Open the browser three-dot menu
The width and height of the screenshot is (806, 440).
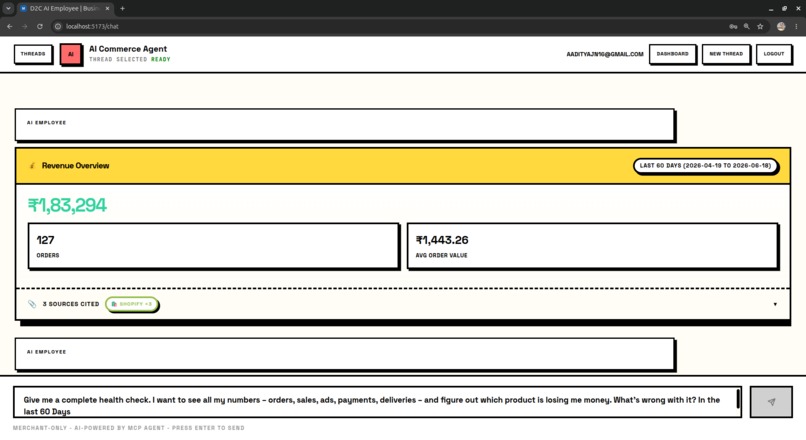pos(796,26)
